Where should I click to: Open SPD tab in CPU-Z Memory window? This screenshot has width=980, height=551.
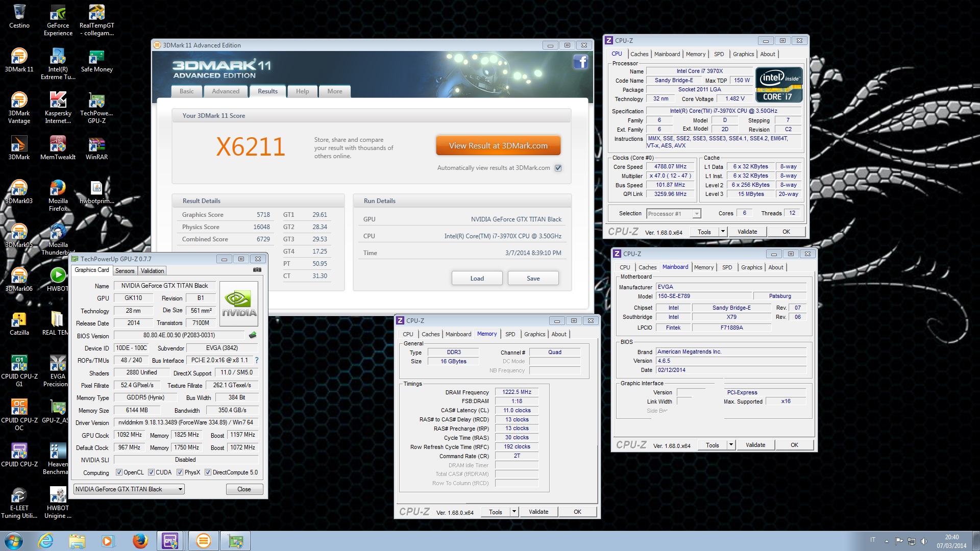click(510, 334)
